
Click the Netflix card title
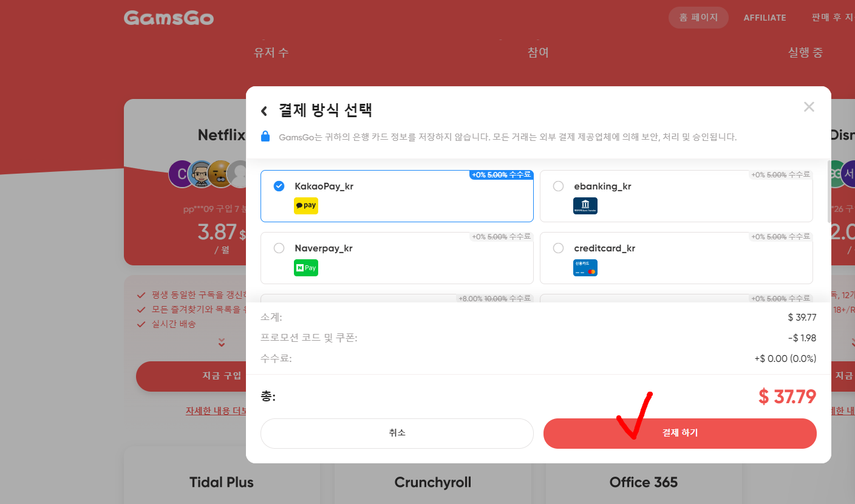pyautogui.click(x=221, y=135)
